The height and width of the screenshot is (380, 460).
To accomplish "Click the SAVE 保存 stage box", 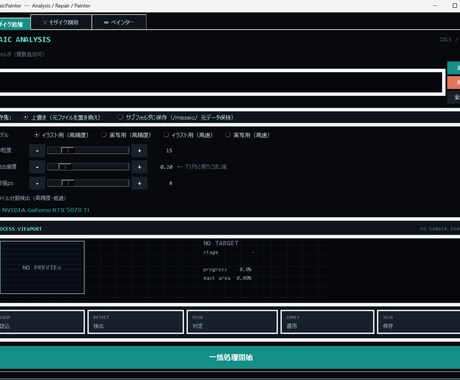I will coord(419,322).
